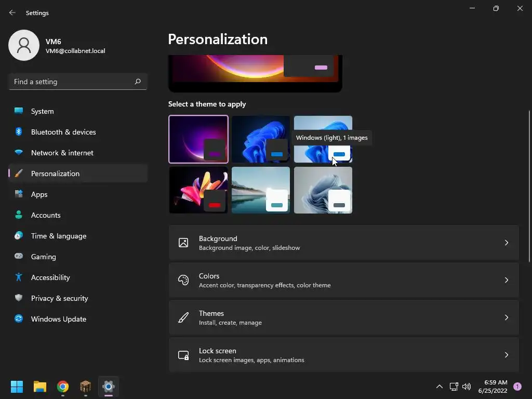Expand Colors settings chevron
The width and height of the screenshot is (532, 399).
pos(506,280)
